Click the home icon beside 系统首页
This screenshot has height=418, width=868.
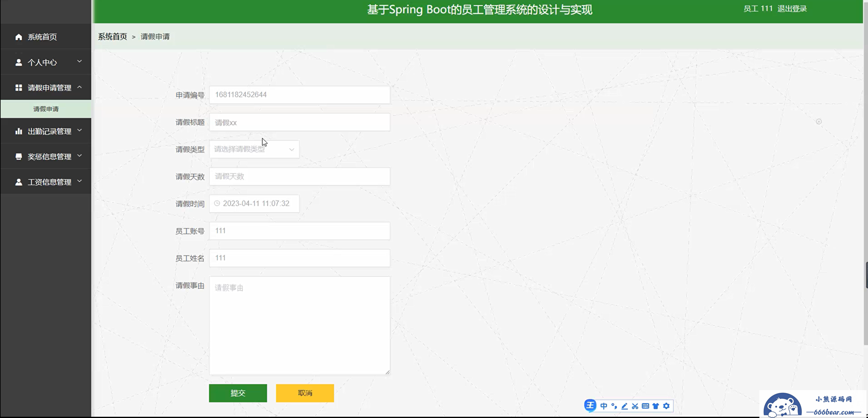coord(19,37)
